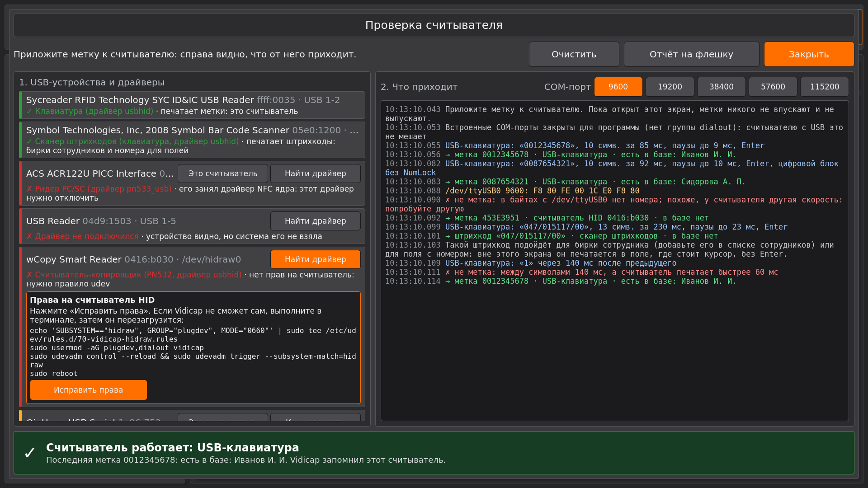Click Считыватель работает: USB-клавиатура status title

point(173,447)
